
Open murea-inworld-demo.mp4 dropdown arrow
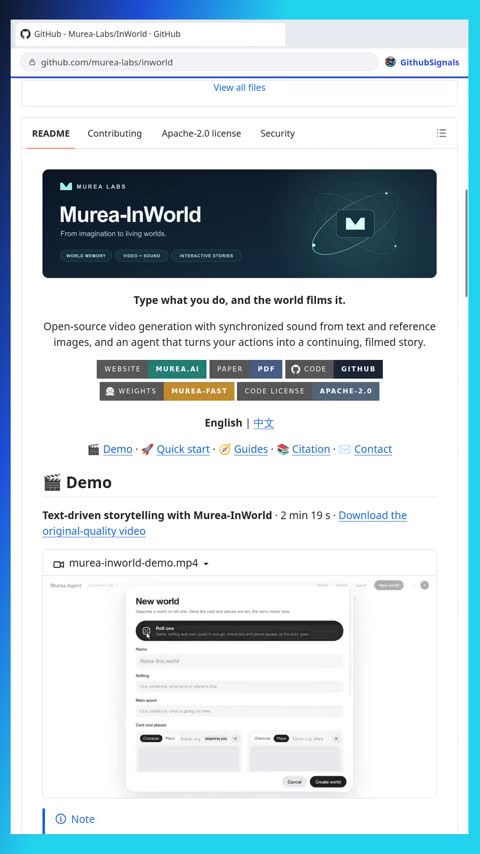(206, 564)
